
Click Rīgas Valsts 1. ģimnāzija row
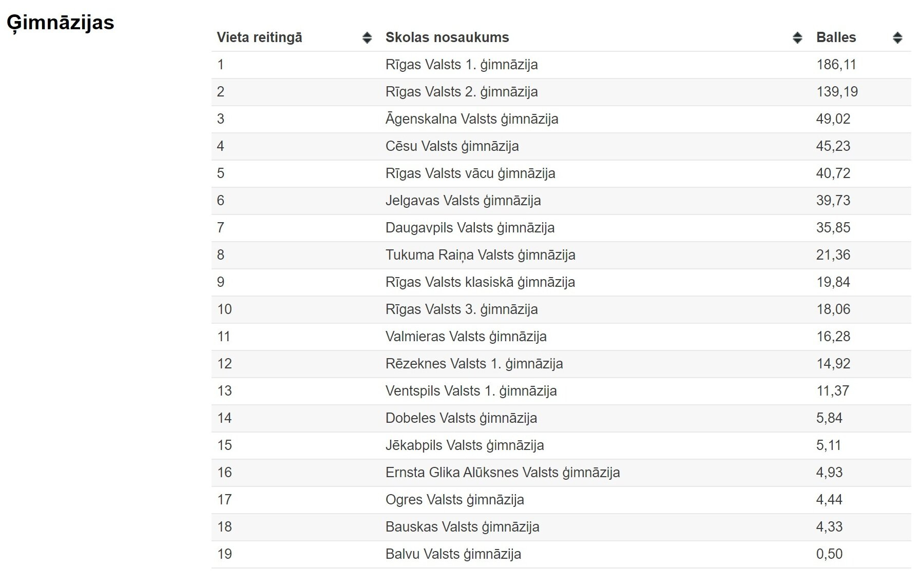461,65
